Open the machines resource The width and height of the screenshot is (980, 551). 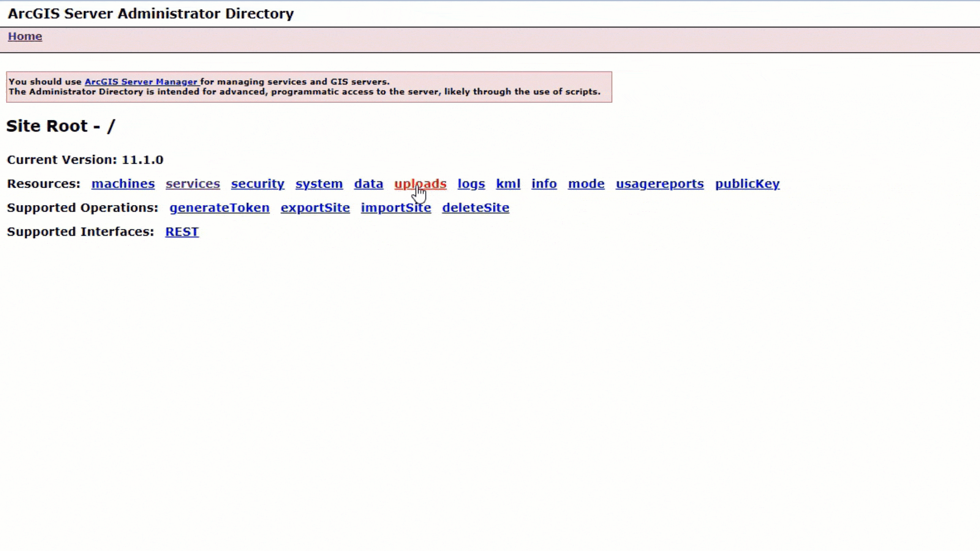[123, 184]
